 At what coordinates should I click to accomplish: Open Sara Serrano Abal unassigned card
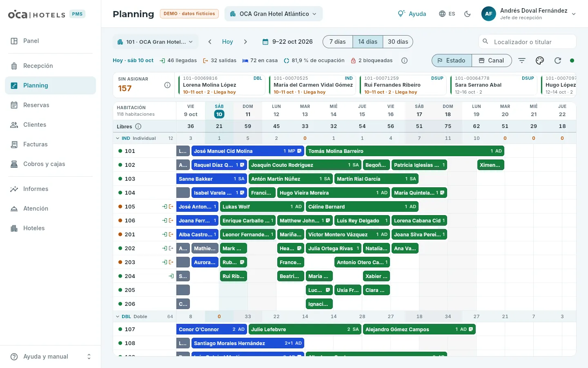[494, 85]
